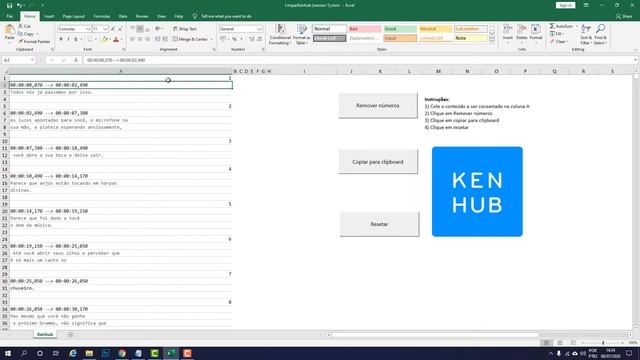Switch to the Insert tab
Image resolution: width=640 pixels, height=360 pixels.
point(49,16)
